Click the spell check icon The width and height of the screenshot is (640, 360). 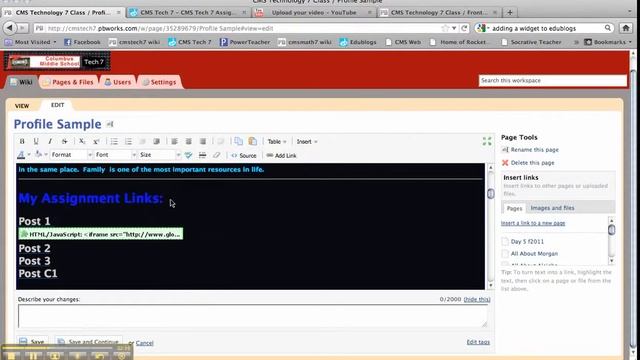click(188, 155)
